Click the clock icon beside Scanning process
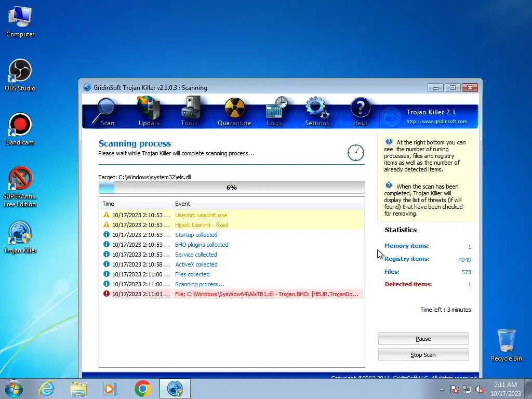This screenshot has height=399, width=532. pyautogui.click(x=355, y=153)
